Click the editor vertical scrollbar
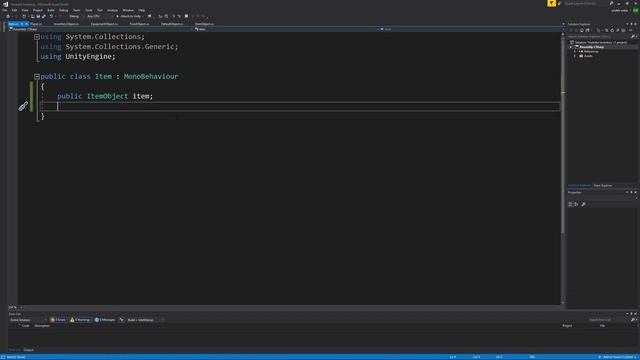This screenshot has height=360, width=640. (563, 169)
